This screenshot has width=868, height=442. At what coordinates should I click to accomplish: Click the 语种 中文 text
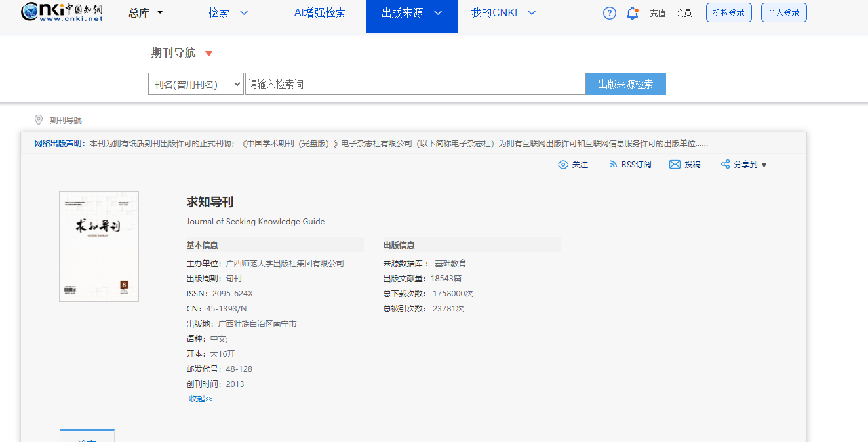tap(207, 339)
